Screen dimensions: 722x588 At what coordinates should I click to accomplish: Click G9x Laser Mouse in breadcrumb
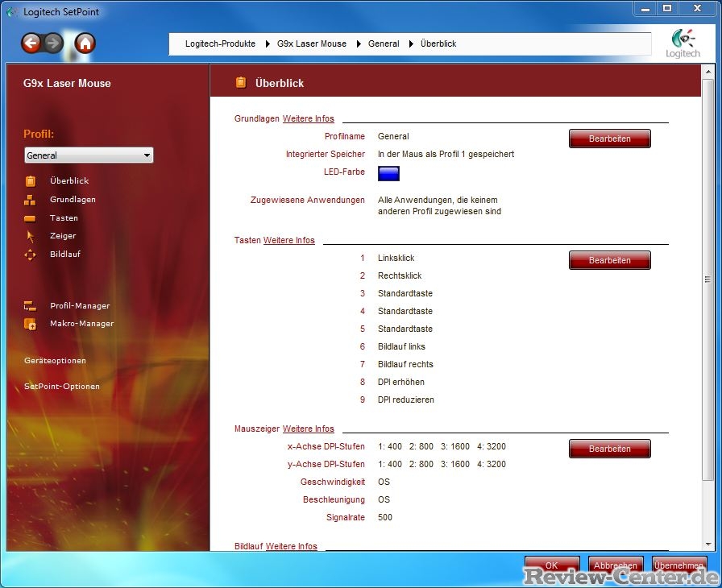pos(312,43)
